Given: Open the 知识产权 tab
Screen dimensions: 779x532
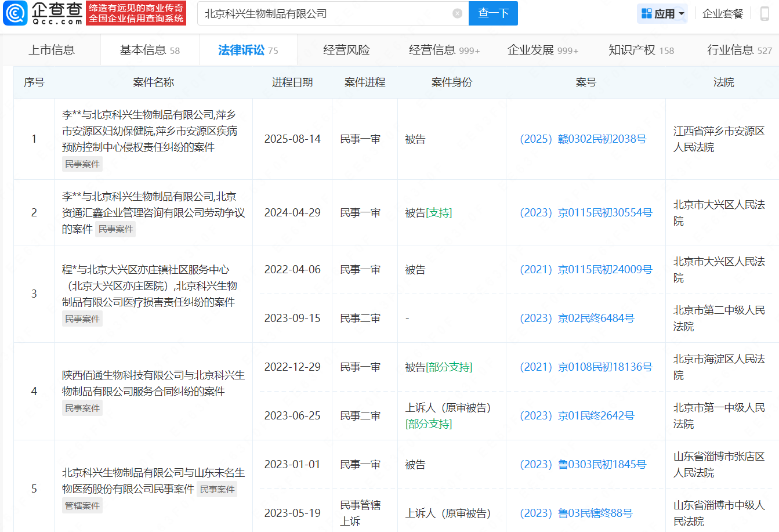Looking at the screenshot, I should click(x=640, y=50).
